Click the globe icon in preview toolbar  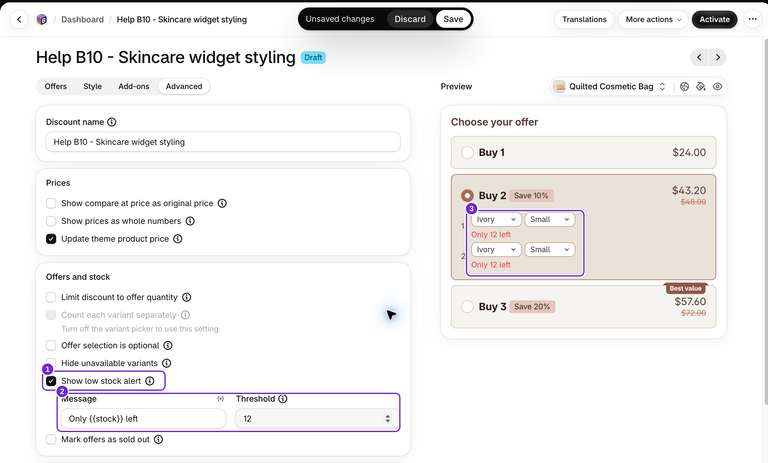685,87
